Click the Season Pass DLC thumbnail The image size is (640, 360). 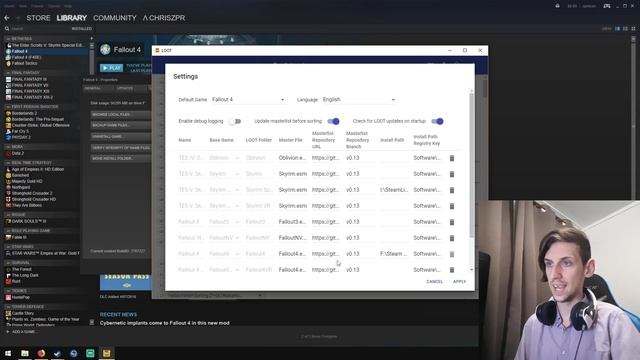[x=126, y=282]
